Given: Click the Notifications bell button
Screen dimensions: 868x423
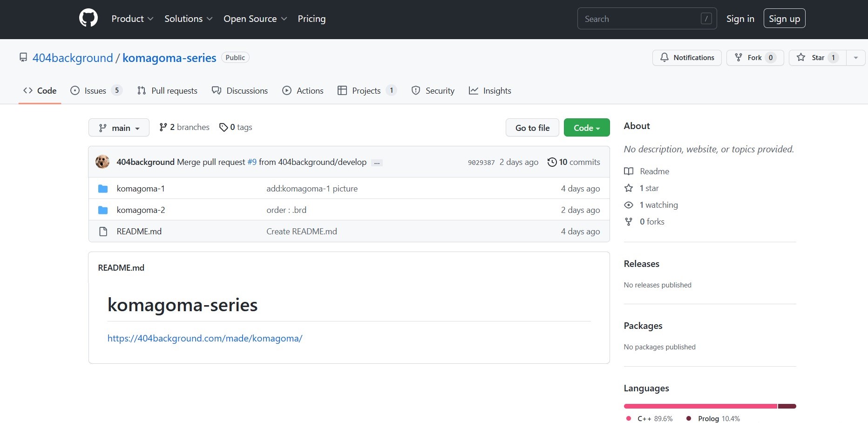Looking at the screenshot, I should click(687, 58).
